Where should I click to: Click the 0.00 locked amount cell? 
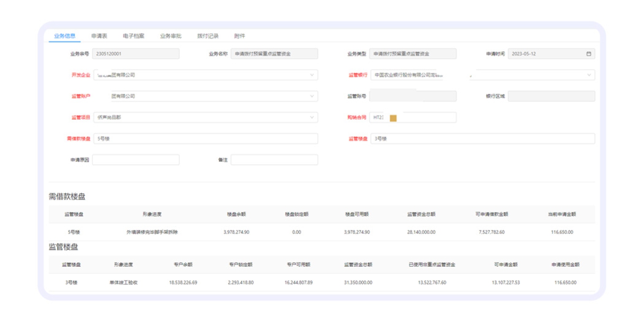pyautogui.click(x=297, y=232)
